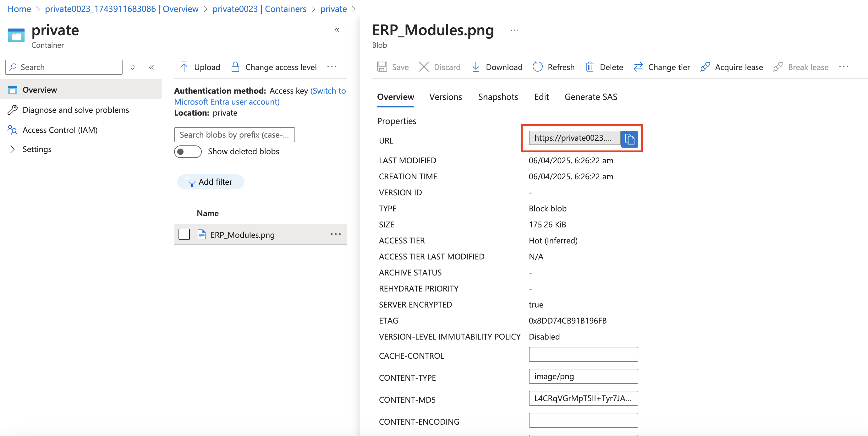This screenshot has height=436, width=868.
Task: Click Search blobs by prefix field
Action: [234, 135]
